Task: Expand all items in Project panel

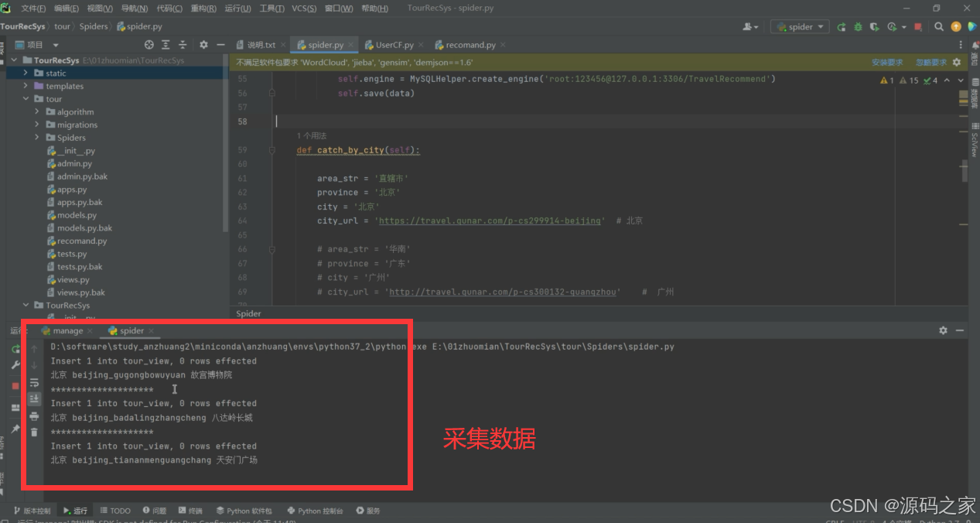Action: (166, 45)
